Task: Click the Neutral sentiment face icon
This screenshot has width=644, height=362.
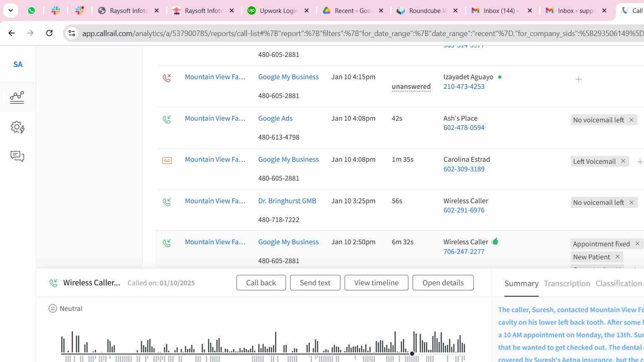Action: click(x=53, y=308)
